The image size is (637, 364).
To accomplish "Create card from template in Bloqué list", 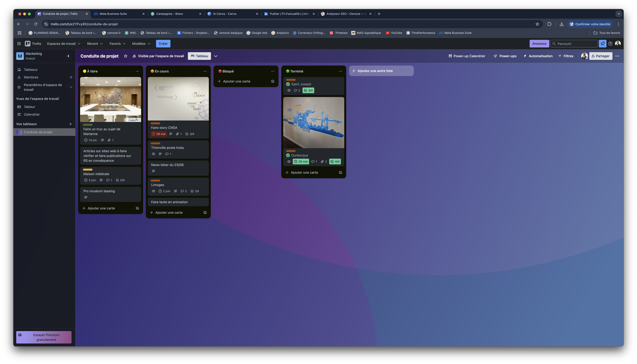I will tap(272, 81).
